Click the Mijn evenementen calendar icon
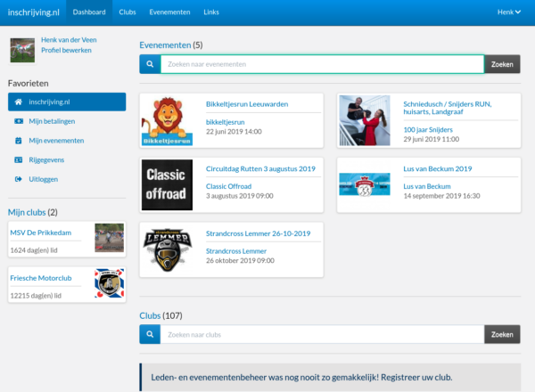The width and height of the screenshot is (535, 392). coord(19,141)
